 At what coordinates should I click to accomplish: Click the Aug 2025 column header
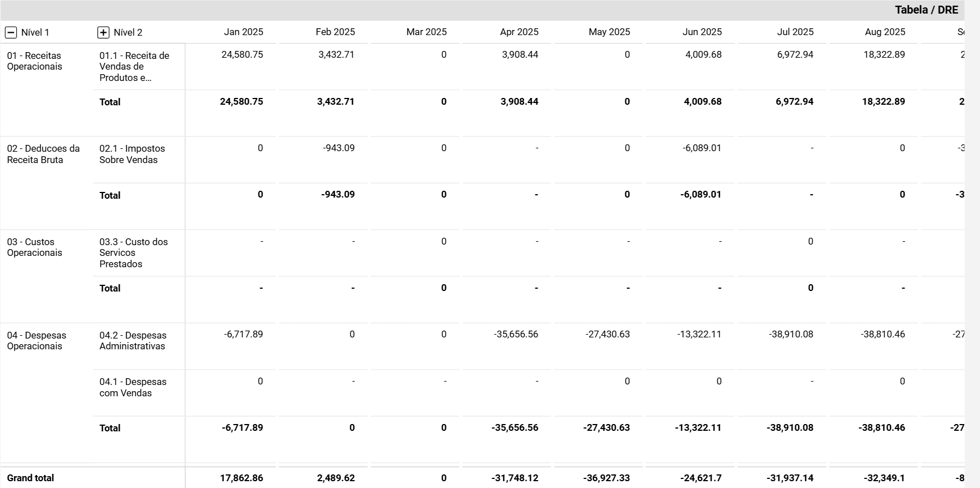point(885,32)
